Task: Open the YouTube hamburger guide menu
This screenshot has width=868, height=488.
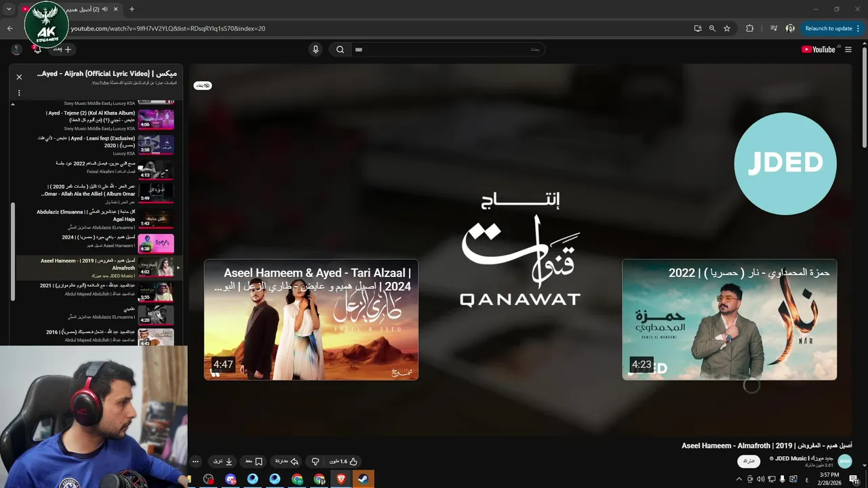Action: coord(848,49)
